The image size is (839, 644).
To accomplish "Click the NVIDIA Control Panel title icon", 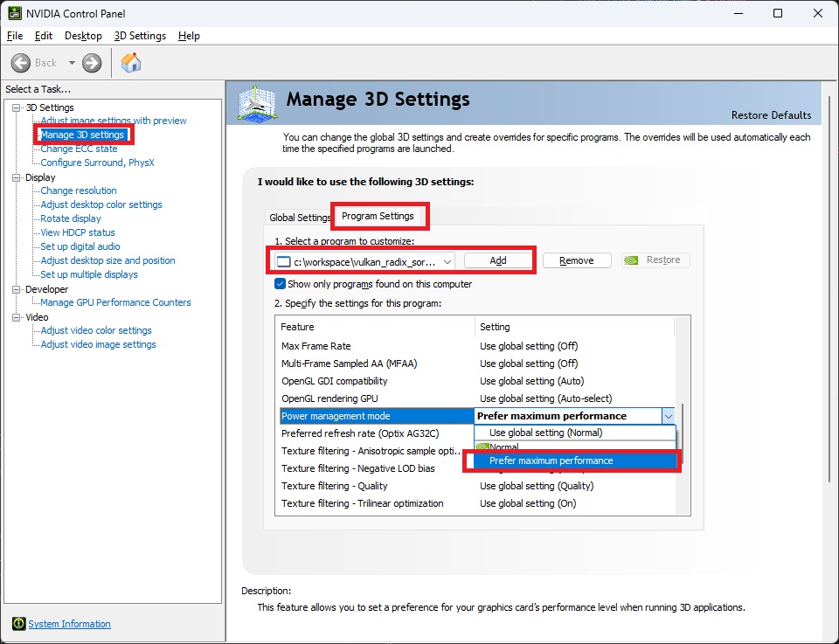I will pos(15,13).
